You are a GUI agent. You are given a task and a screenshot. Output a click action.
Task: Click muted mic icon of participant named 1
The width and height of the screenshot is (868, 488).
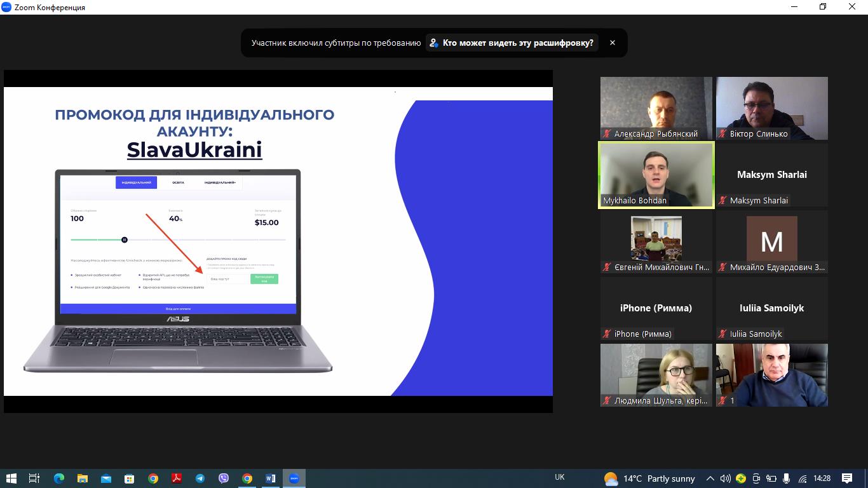(722, 401)
